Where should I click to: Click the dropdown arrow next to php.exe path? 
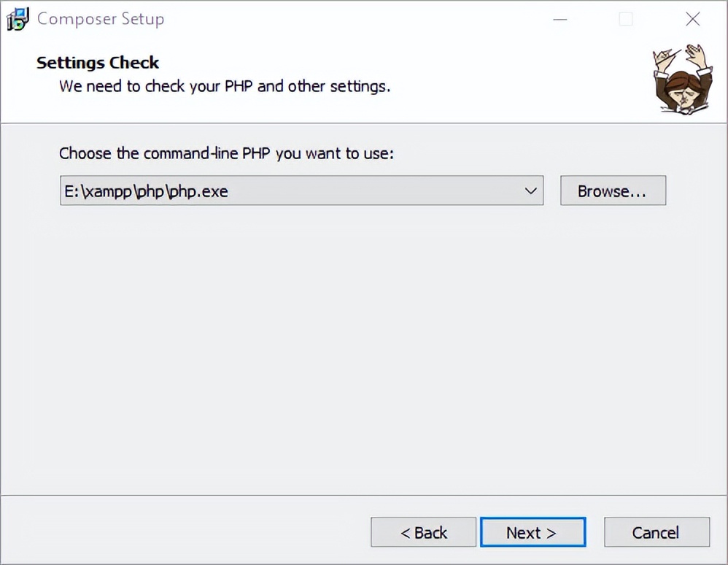click(532, 191)
